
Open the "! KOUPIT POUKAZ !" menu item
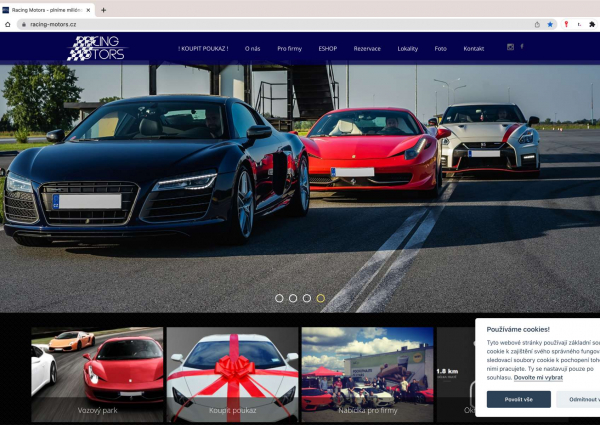coord(203,48)
